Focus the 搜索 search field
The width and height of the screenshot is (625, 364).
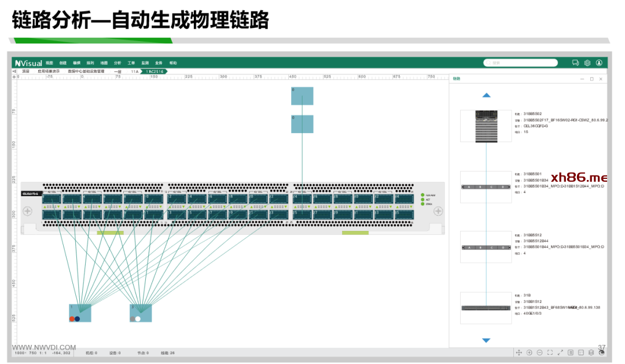[521, 62]
